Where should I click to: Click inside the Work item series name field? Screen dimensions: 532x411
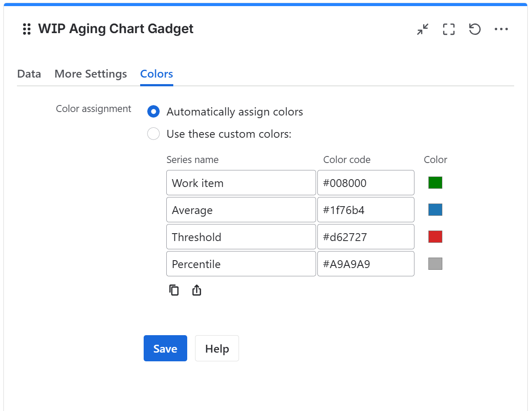[241, 183]
